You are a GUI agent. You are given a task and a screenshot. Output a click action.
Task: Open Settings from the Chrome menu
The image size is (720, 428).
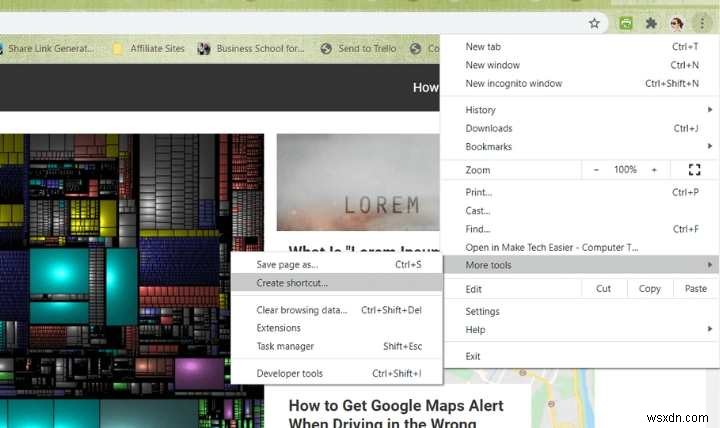coord(579,311)
